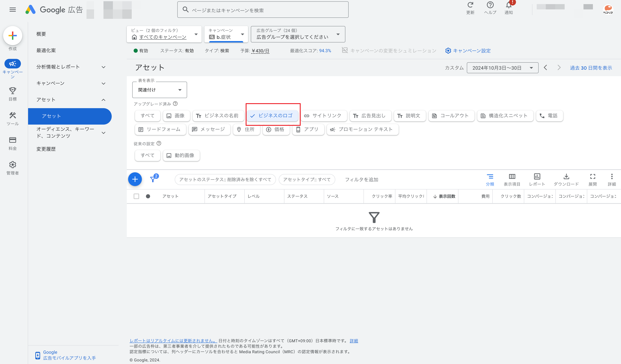Click the 展開 expand fullscreen icon
The image size is (621, 364).
[x=592, y=179]
